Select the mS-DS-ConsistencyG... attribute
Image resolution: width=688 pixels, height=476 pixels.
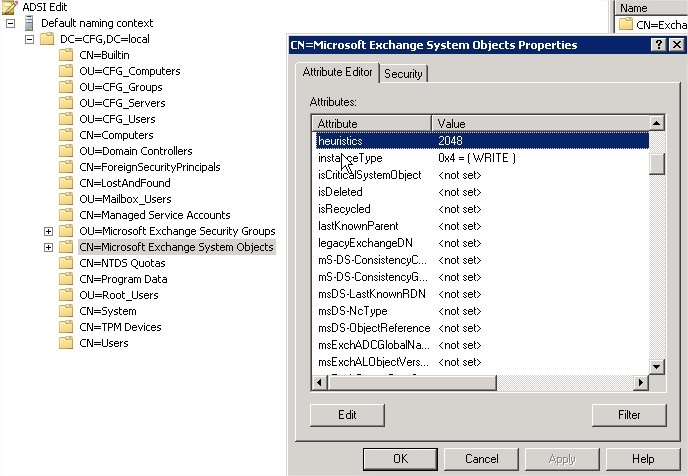point(482,277)
